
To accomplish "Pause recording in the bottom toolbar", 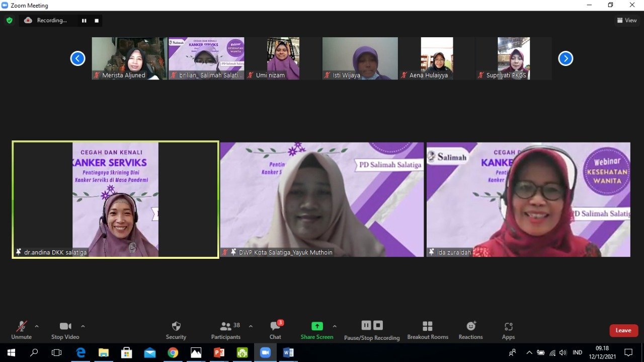I will click(x=366, y=325).
